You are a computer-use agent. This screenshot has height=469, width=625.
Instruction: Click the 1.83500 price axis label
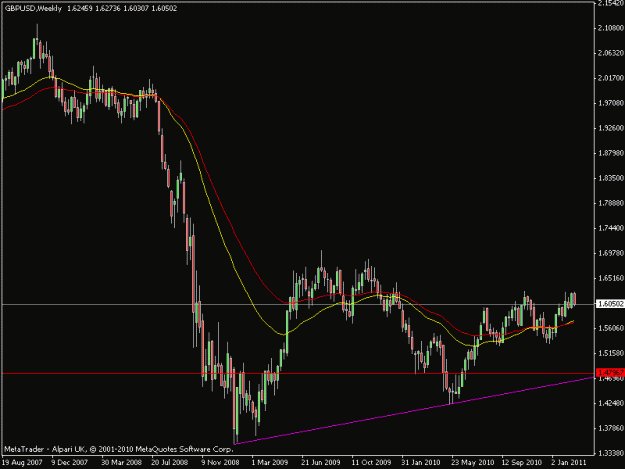[611, 178]
